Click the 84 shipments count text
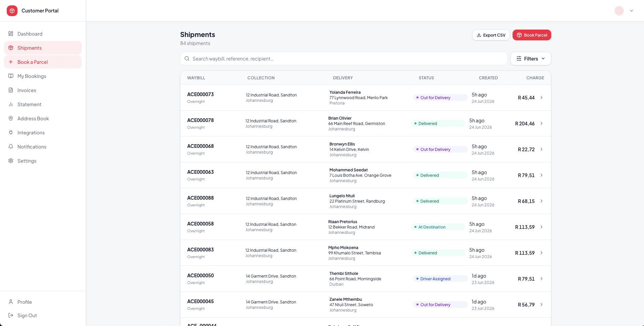 pyautogui.click(x=195, y=43)
